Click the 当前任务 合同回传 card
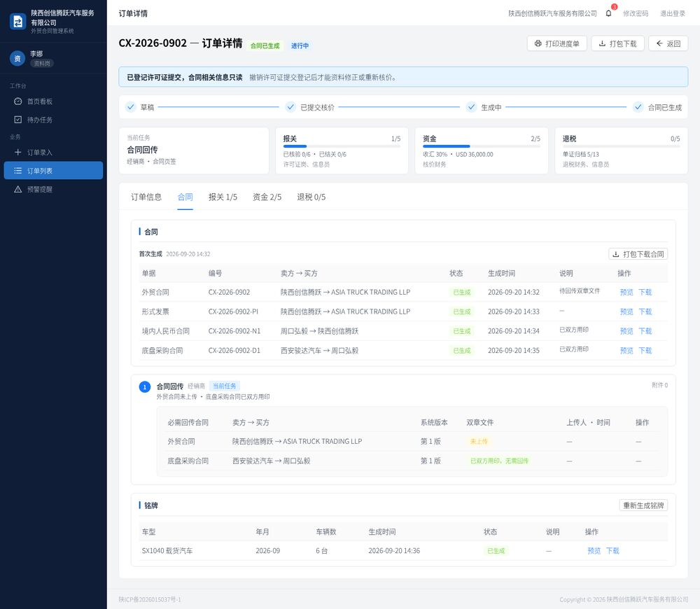700x609 pixels. [194, 150]
